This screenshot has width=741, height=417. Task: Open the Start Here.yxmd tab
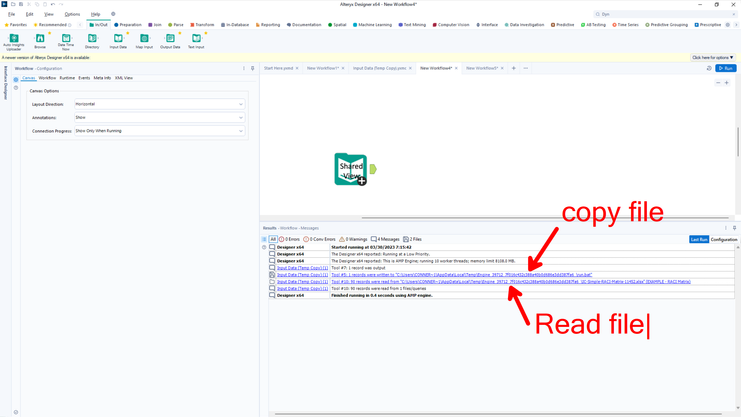point(278,68)
